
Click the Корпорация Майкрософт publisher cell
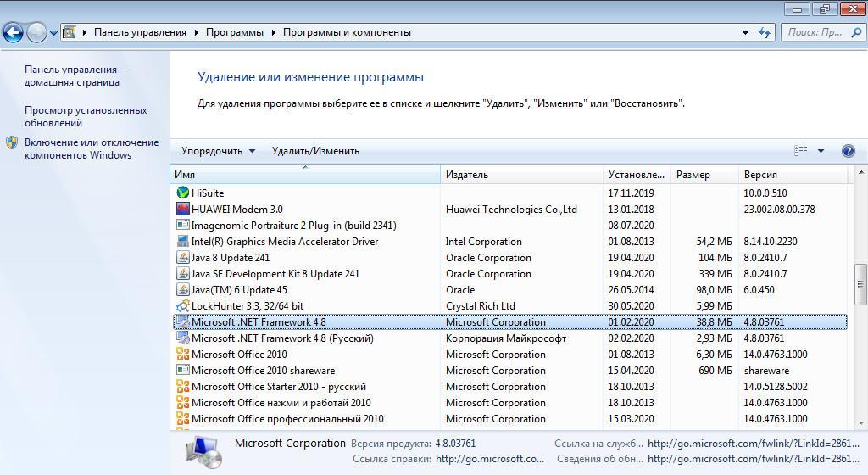[x=506, y=338]
